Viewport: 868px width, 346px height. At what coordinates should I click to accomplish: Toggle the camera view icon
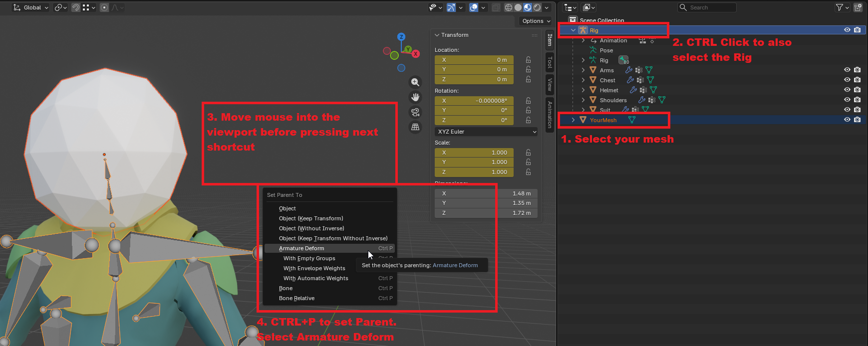[x=415, y=112]
